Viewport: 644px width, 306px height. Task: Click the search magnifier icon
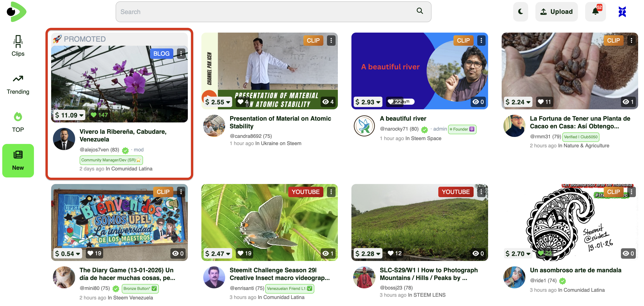click(x=420, y=11)
